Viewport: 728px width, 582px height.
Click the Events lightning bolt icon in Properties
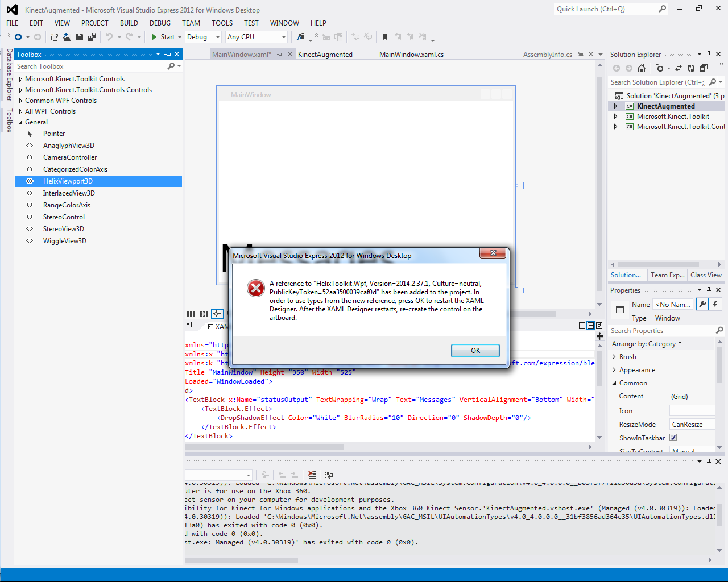[x=715, y=305]
